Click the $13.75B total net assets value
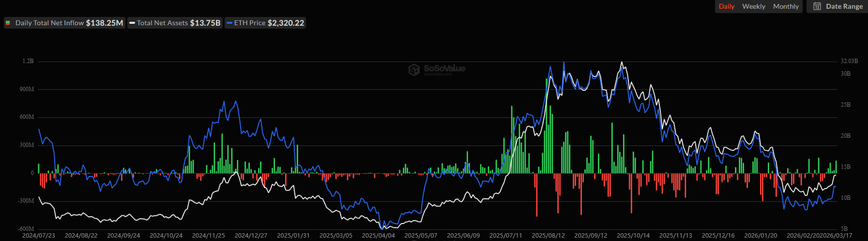The image size is (868, 241). (x=205, y=23)
